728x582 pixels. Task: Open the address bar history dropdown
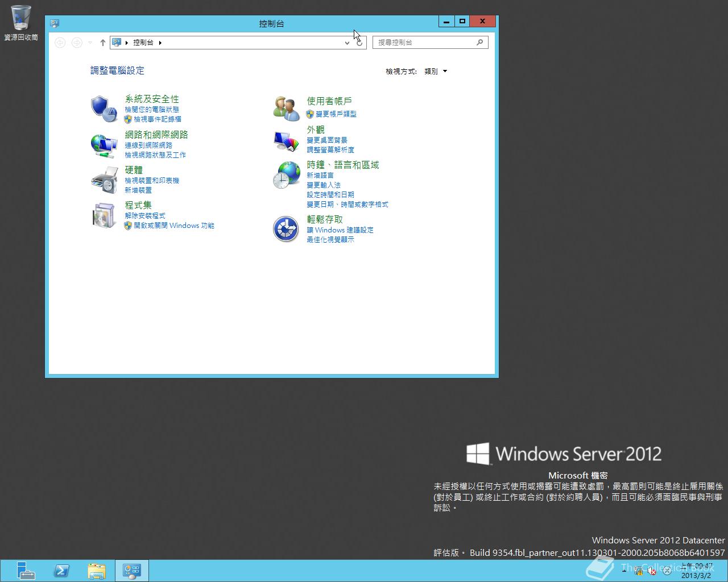tap(347, 43)
